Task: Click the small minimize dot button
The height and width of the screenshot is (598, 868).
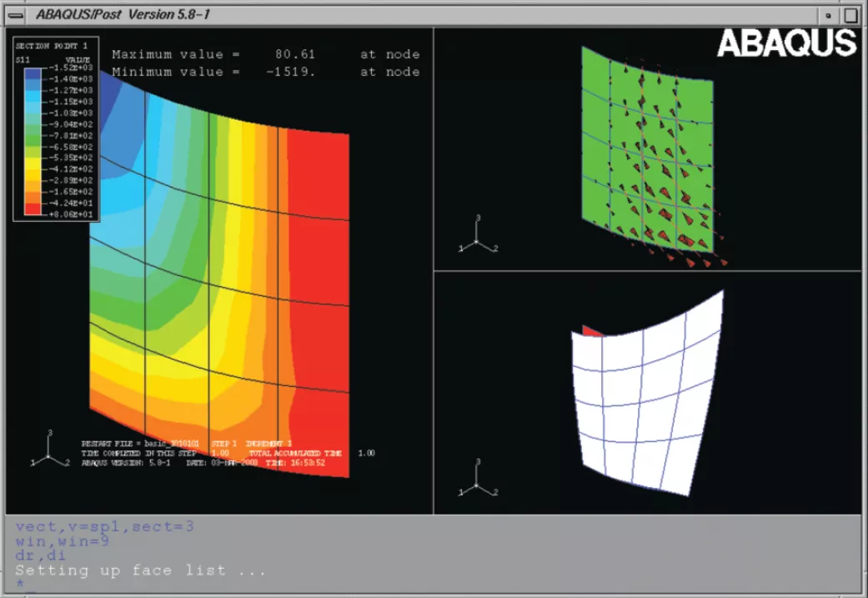Action: click(x=827, y=14)
